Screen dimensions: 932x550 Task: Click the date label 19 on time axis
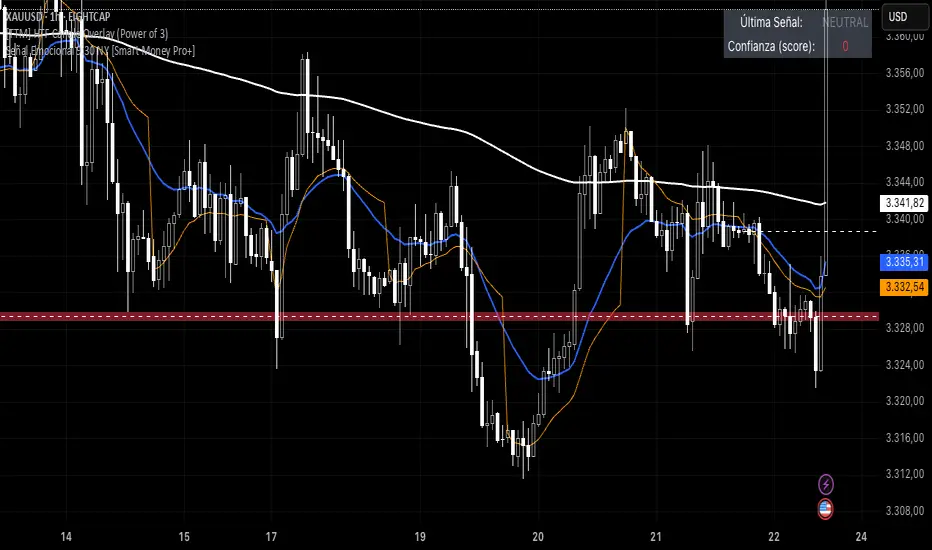[420, 536]
